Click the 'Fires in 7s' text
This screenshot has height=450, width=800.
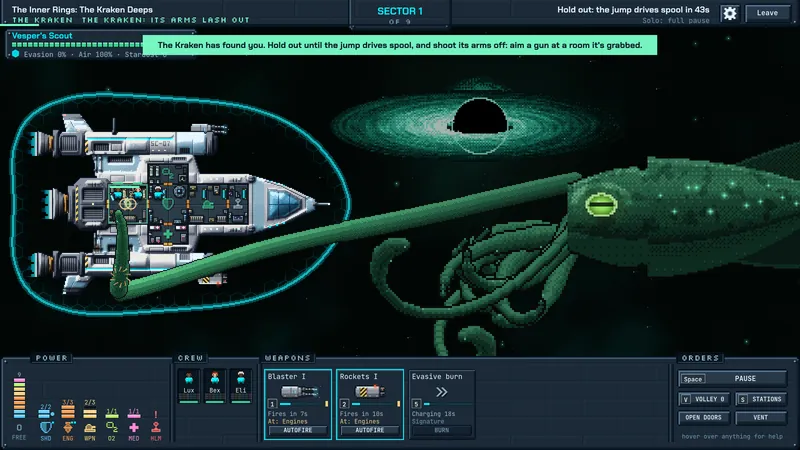287,414
